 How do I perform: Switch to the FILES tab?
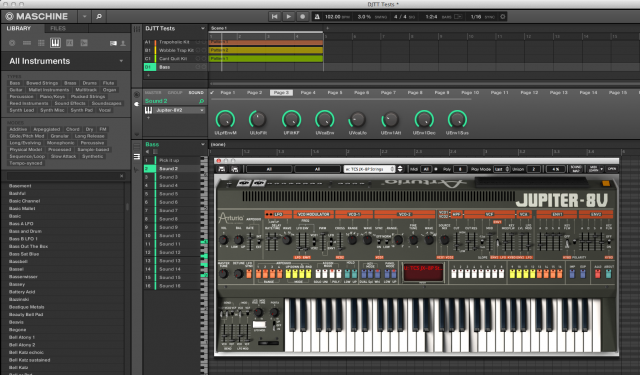tap(58, 29)
